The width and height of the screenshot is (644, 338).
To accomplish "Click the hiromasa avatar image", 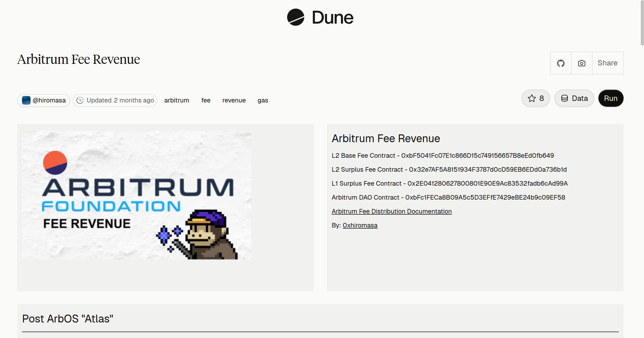I will [26, 100].
